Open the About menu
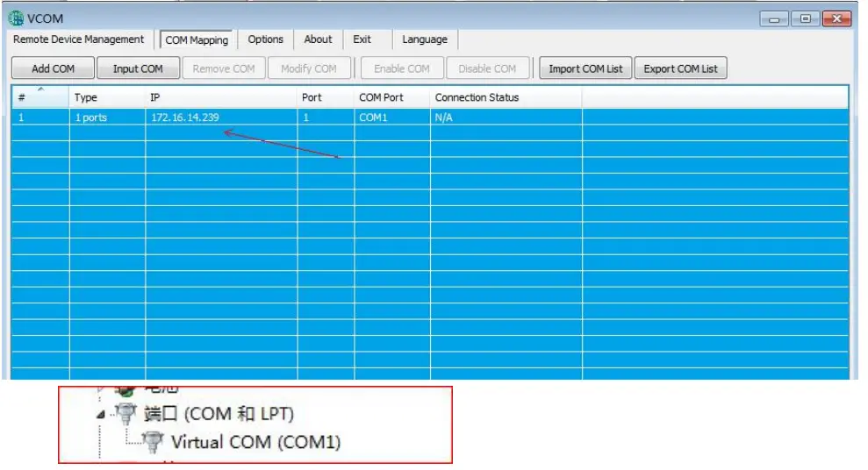The height and width of the screenshot is (470, 868). point(318,39)
